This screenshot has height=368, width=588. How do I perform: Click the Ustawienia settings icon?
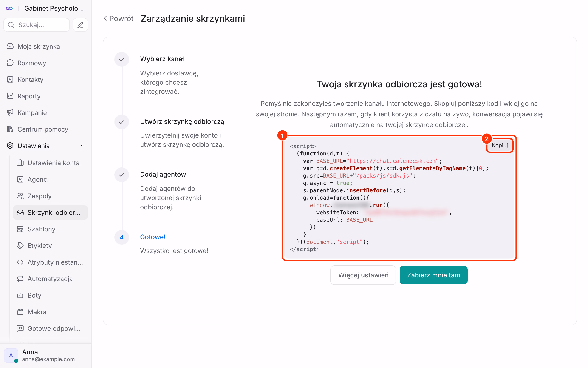10,146
